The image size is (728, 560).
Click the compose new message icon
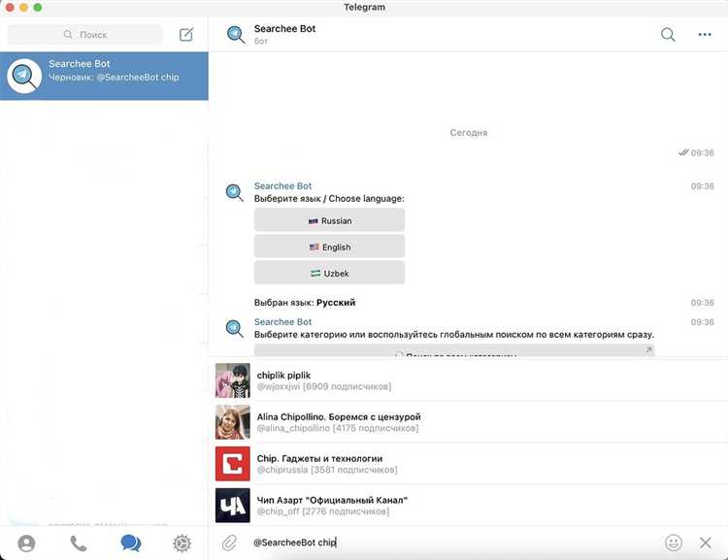(x=186, y=34)
